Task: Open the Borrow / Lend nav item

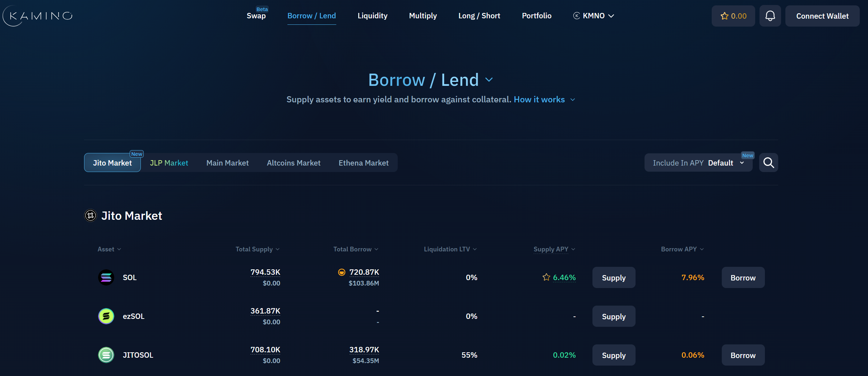Action: coord(311,16)
